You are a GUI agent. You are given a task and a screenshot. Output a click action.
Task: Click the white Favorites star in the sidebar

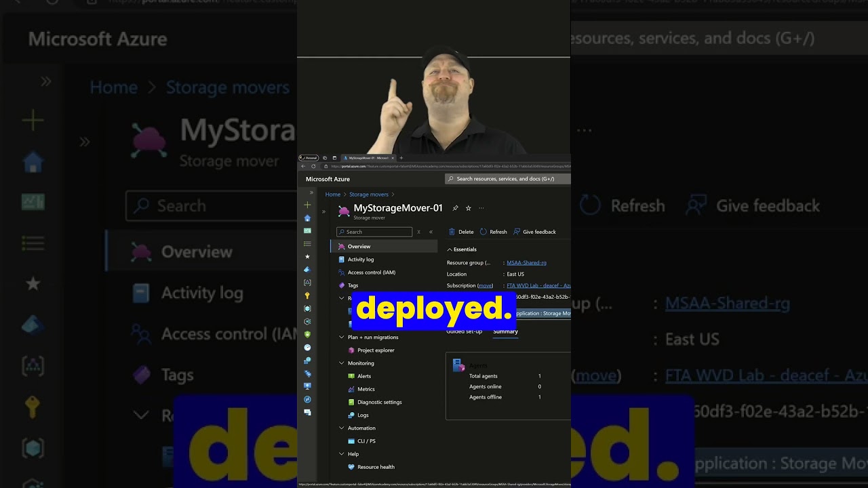[307, 256]
